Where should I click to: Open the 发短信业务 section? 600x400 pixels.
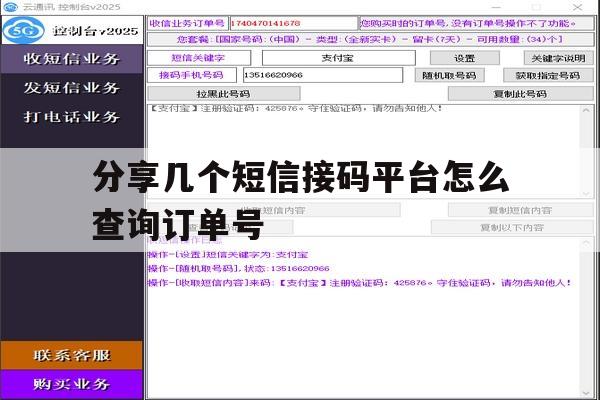point(72,88)
